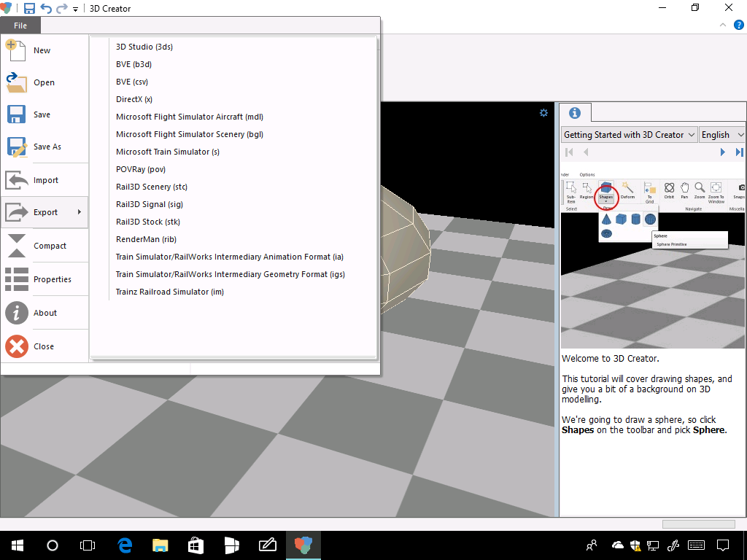Viewport: 747px width, 560px height.
Task: Open OneDrive from the system tray
Action: point(617,545)
